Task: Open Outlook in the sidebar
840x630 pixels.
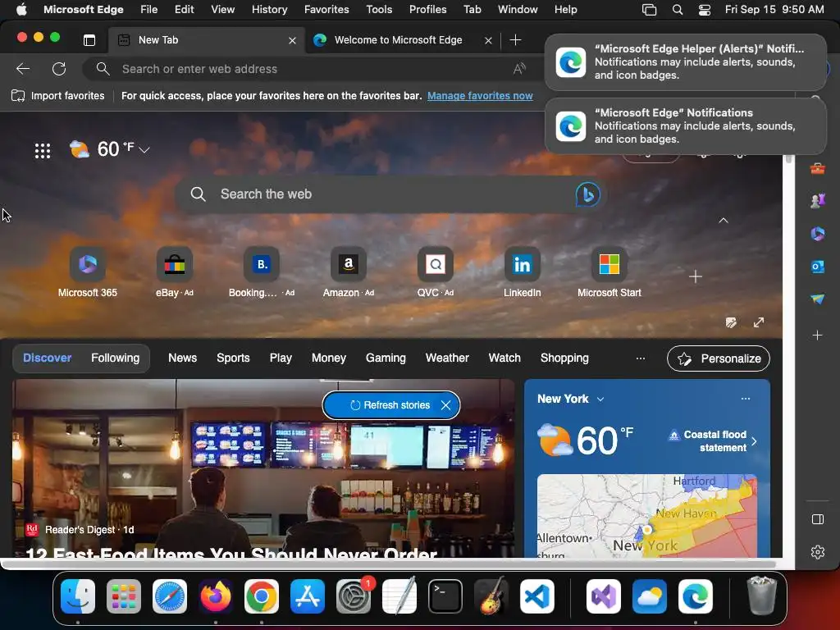Action: point(818,267)
